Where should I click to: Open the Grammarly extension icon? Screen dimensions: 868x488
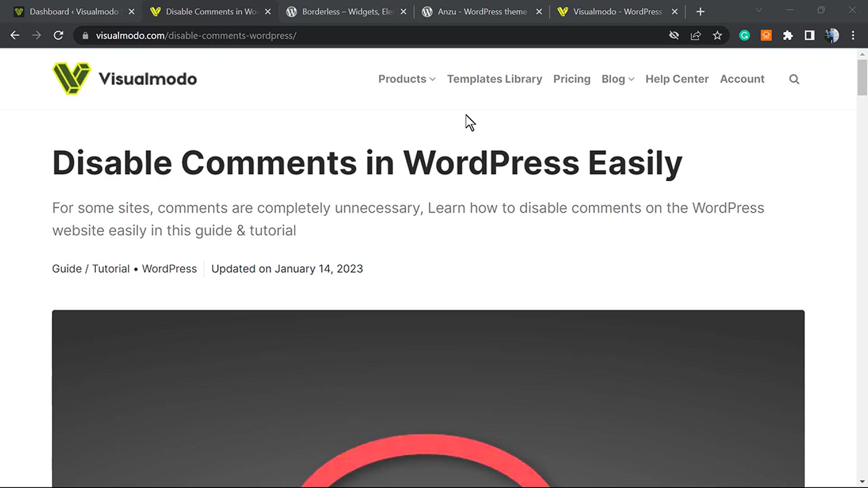tap(744, 35)
